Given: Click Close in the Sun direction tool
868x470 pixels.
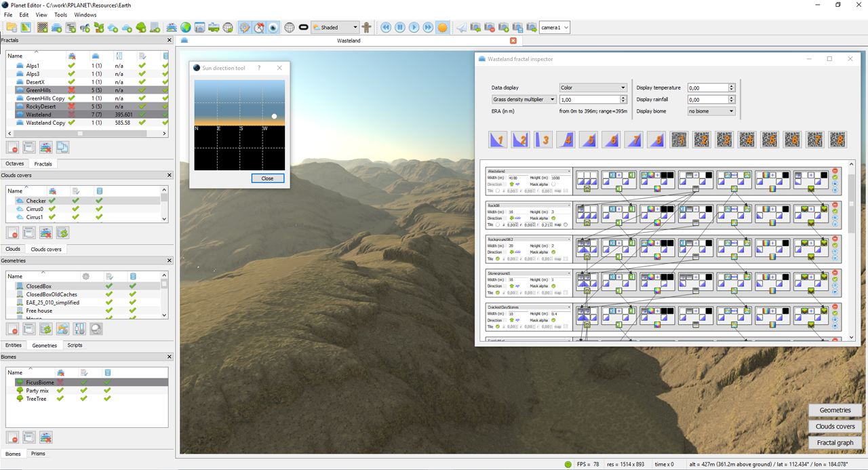Looking at the screenshot, I should (267, 178).
